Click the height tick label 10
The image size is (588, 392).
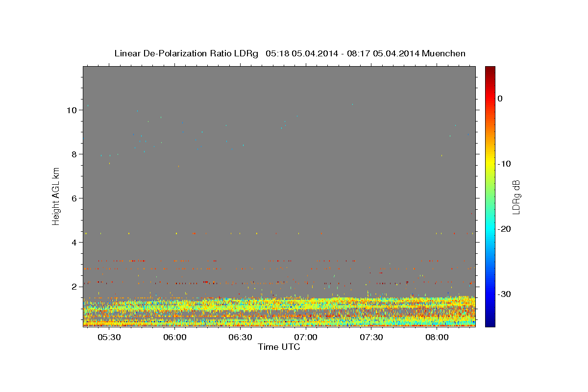[72, 110]
